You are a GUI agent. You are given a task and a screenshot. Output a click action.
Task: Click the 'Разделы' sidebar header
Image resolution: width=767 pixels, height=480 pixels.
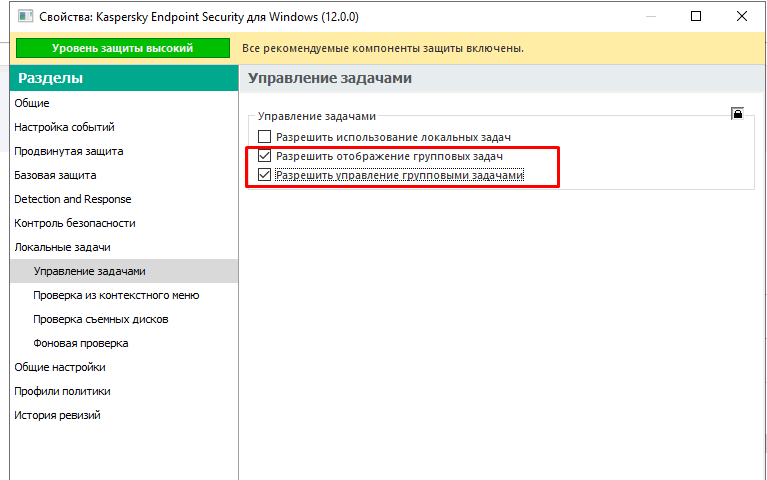coord(124,78)
